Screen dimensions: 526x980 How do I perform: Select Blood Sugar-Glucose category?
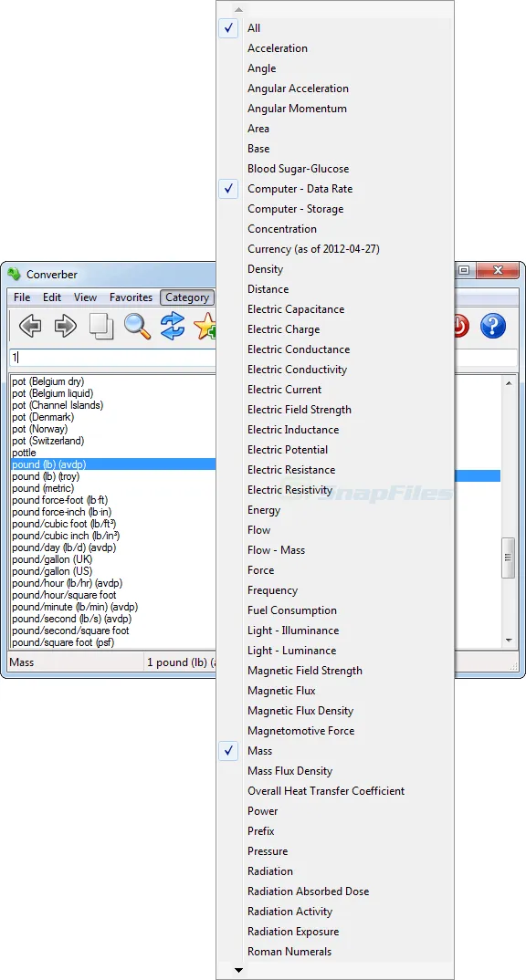click(x=335, y=169)
